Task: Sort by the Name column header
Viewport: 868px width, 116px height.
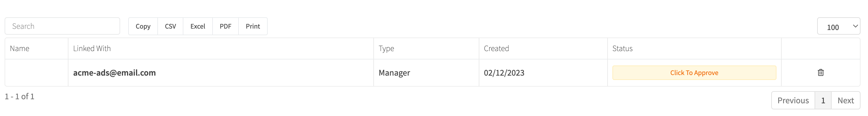Action: 20,48
